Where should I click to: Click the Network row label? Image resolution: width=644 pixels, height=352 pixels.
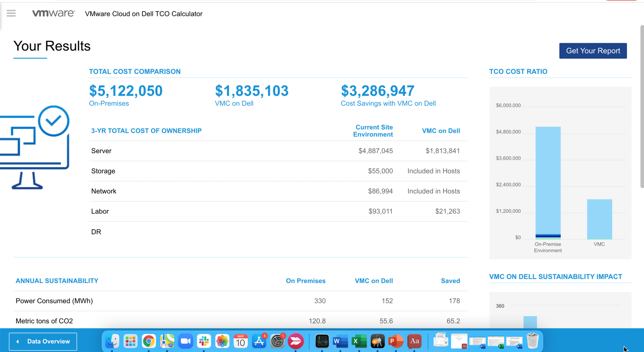[x=104, y=191]
